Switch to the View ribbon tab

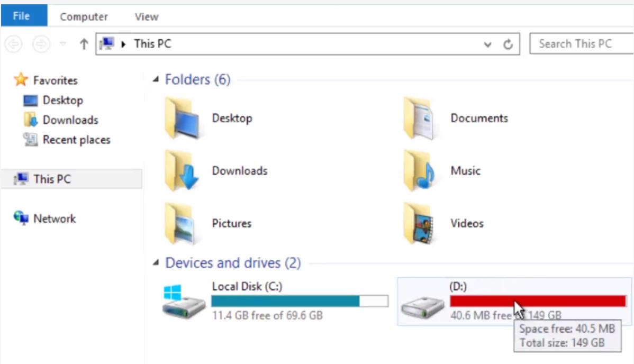[147, 16]
